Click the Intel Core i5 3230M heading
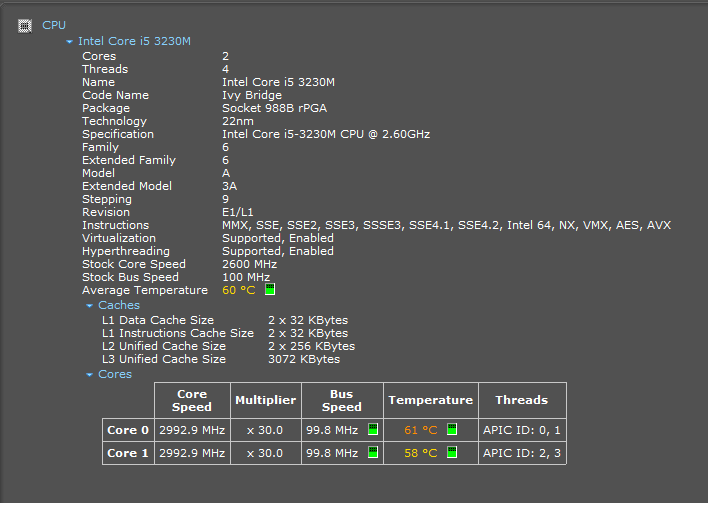Image resolution: width=719 pixels, height=508 pixels. (x=134, y=41)
